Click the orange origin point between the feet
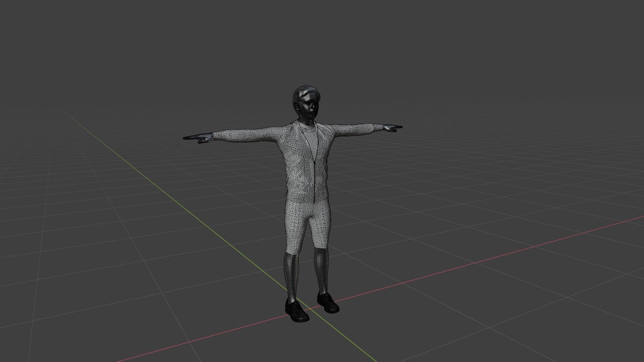The height and width of the screenshot is (362, 644). click(310, 308)
